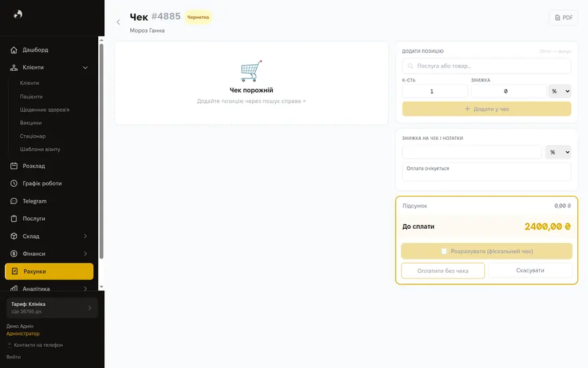Focus the Знижка position discount field
Viewport: 588px width, 368px height.
click(508, 91)
